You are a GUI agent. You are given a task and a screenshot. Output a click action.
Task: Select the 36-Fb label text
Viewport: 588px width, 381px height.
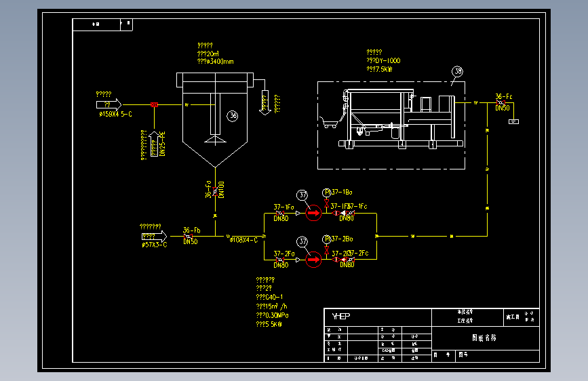click(192, 230)
